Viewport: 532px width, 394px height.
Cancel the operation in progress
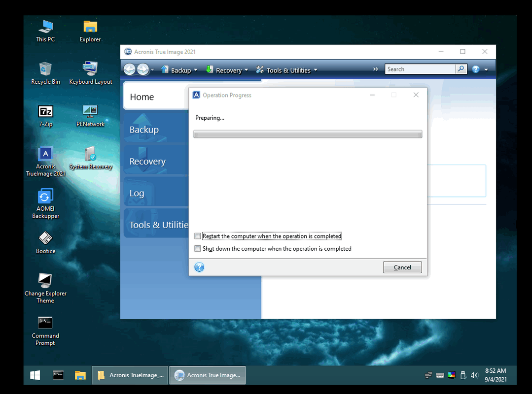tap(402, 267)
